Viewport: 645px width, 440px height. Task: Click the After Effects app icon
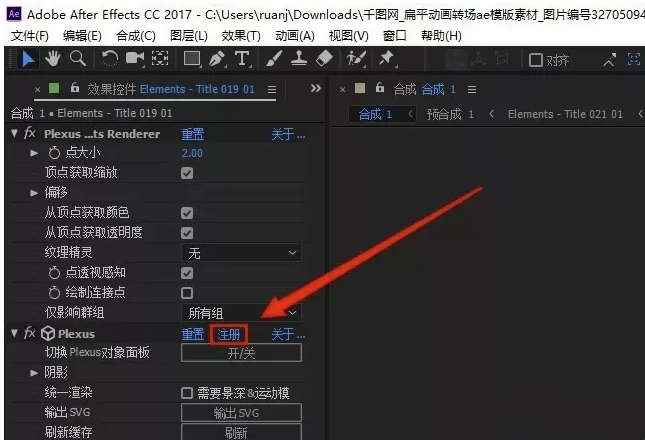pos(14,14)
